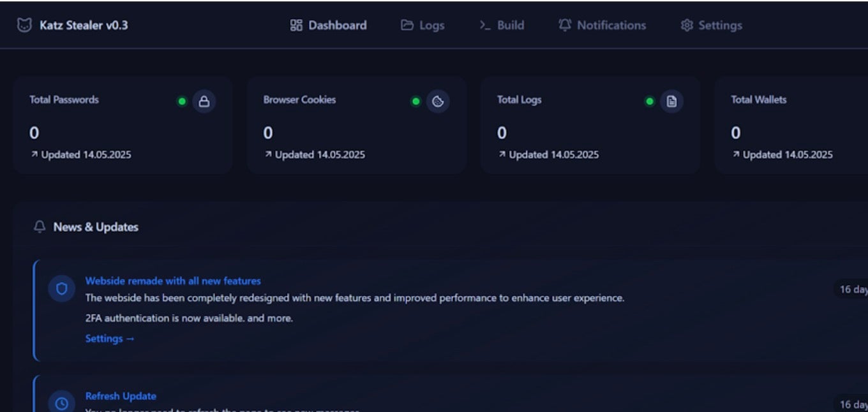Click the green status dot in Total Logs
The width and height of the screenshot is (868, 412).
[x=650, y=101]
